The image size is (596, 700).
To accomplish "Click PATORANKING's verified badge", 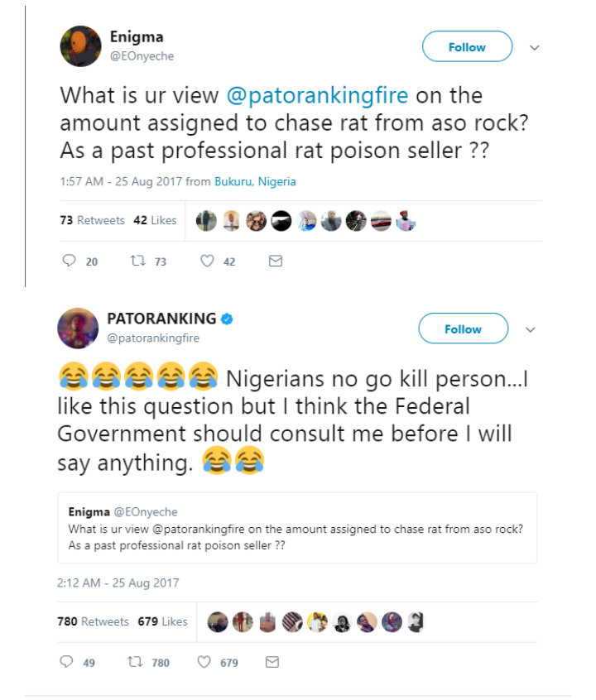I will pos(226,319).
